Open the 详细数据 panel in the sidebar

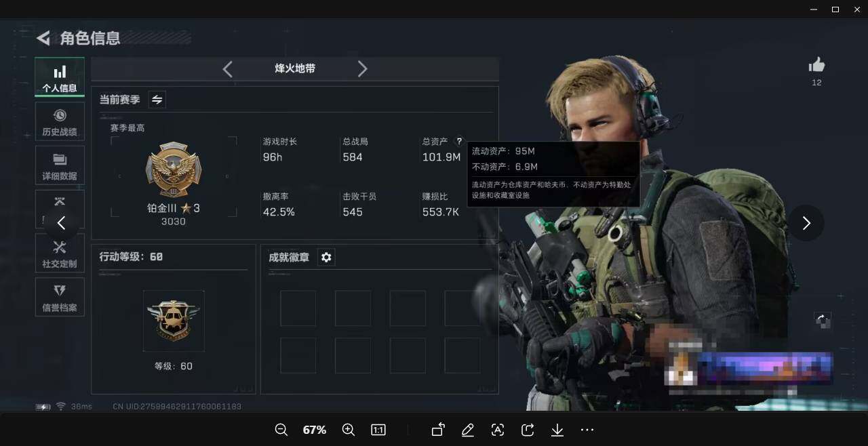(59, 165)
